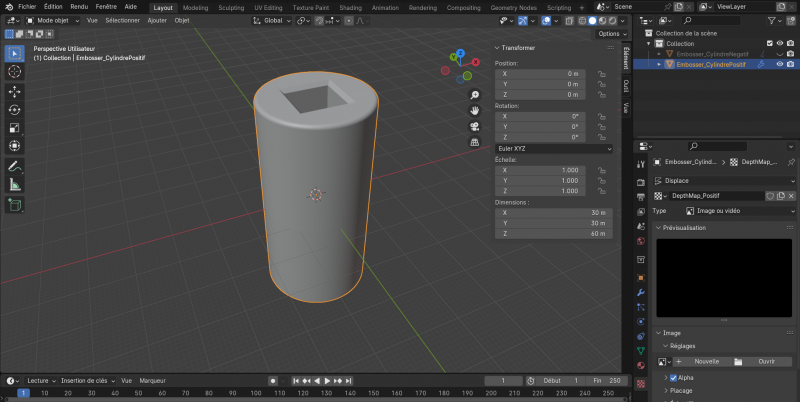Open the modifiers wrench properties tab
This screenshot has height=402, width=800.
(641, 291)
